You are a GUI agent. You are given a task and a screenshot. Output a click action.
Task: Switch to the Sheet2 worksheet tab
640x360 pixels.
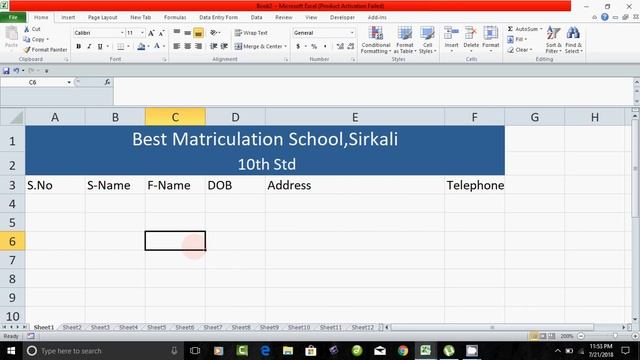coord(72,327)
